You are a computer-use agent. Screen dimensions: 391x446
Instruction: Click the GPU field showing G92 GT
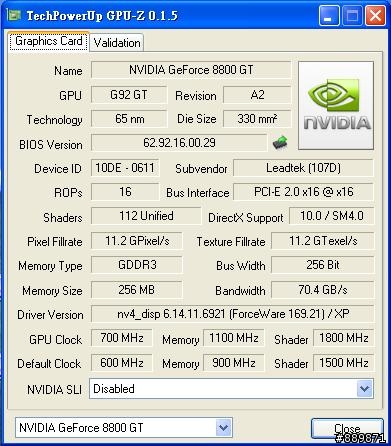(x=129, y=95)
